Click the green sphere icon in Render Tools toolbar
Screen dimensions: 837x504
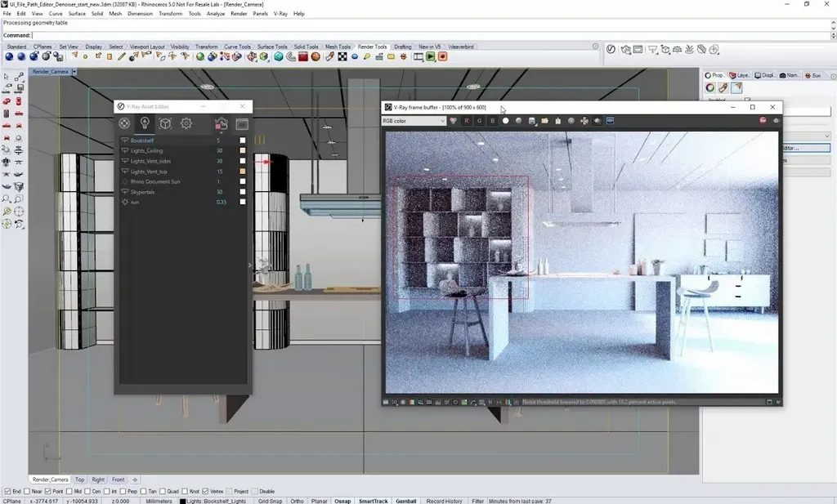click(x=200, y=56)
